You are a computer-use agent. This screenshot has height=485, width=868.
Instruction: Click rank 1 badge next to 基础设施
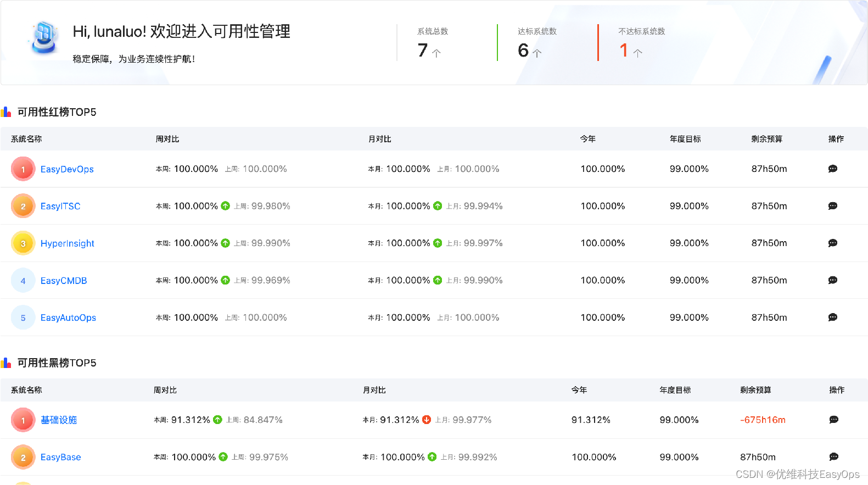click(x=23, y=420)
